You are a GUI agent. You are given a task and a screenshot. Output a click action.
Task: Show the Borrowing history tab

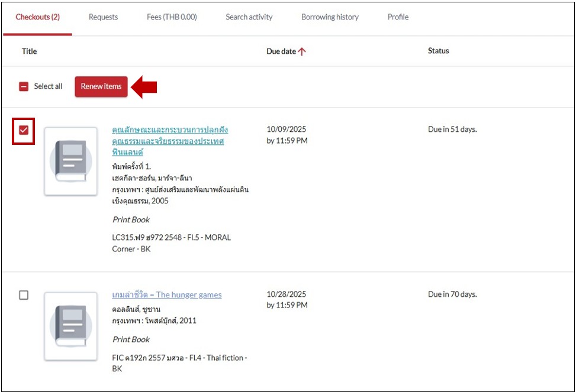coord(330,17)
